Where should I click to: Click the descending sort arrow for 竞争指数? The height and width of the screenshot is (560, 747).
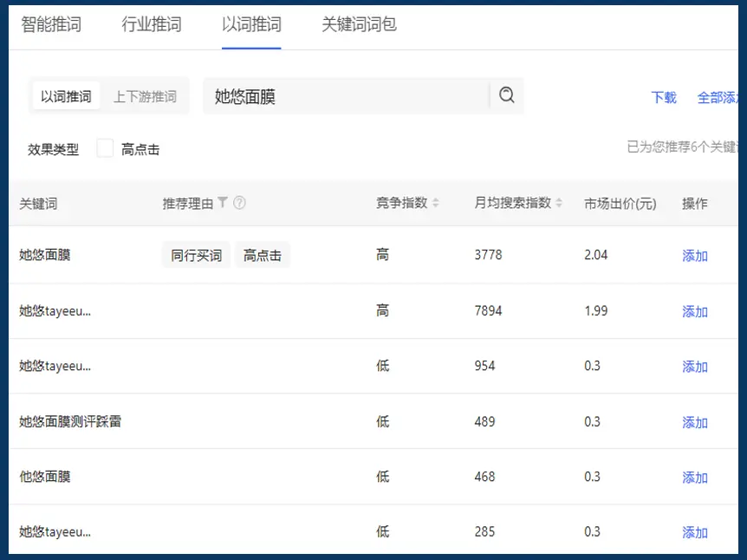434,205
